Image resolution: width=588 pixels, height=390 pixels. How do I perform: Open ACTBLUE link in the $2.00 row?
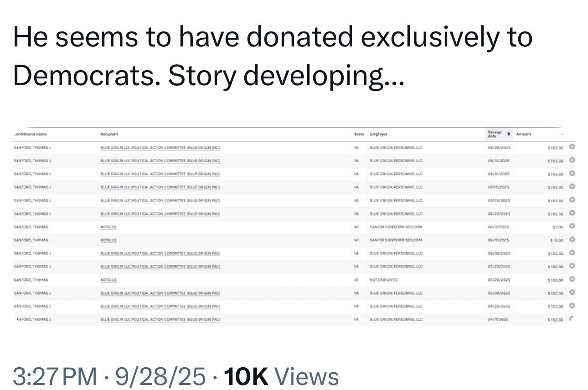point(108,226)
